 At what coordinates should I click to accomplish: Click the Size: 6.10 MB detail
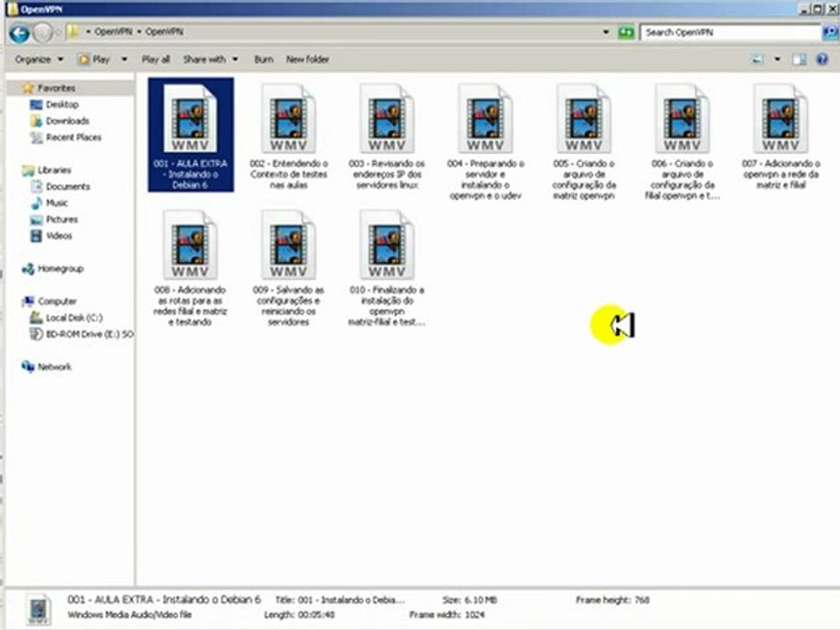(469, 600)
